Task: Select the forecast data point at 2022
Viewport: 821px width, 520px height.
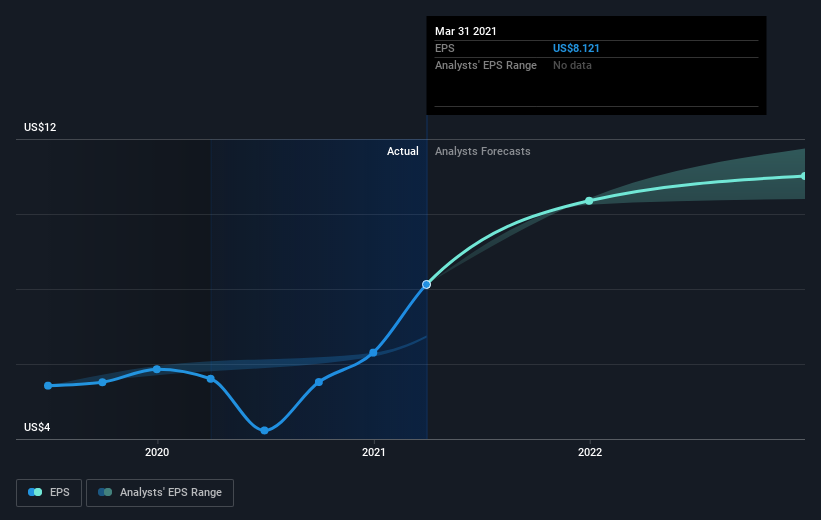Action: 590,201
